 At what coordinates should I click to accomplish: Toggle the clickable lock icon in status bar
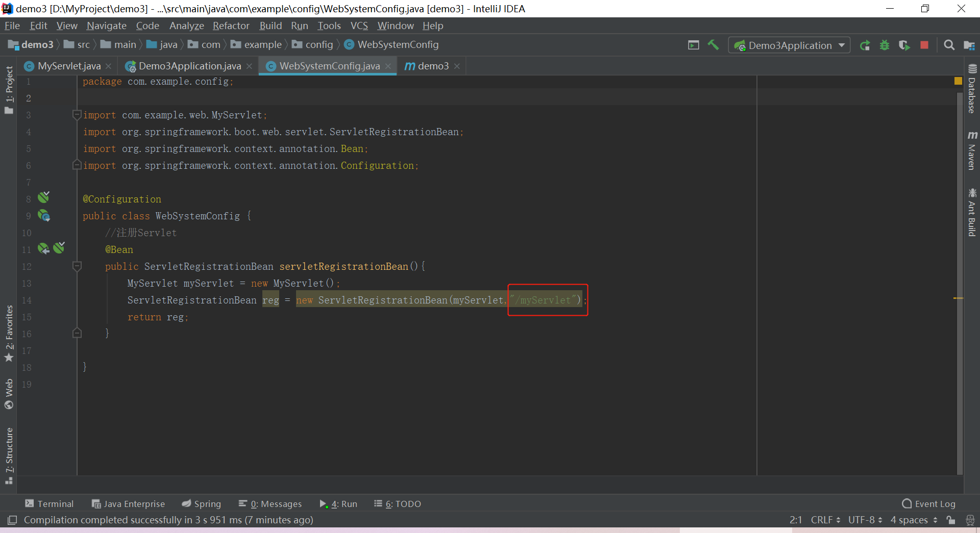tap(951, 520)
